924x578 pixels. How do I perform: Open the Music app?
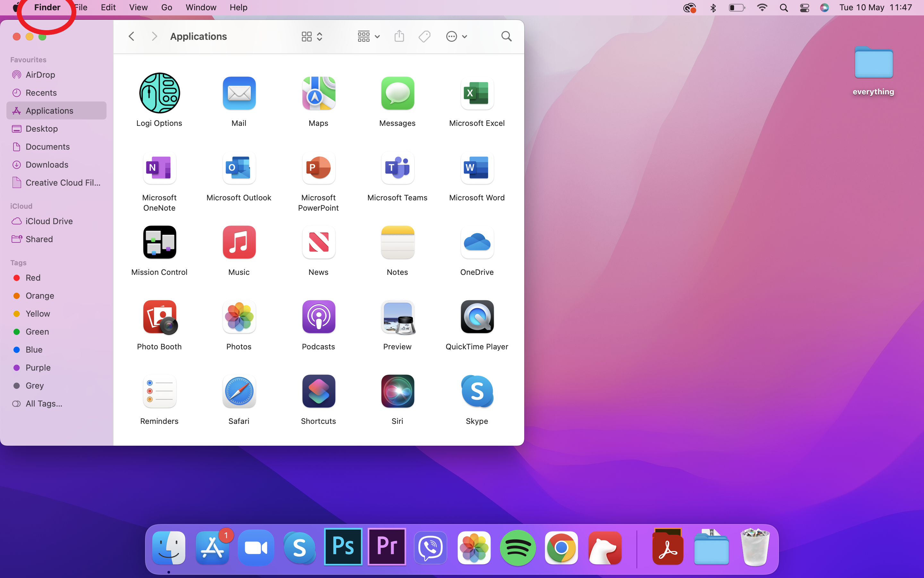239,242
